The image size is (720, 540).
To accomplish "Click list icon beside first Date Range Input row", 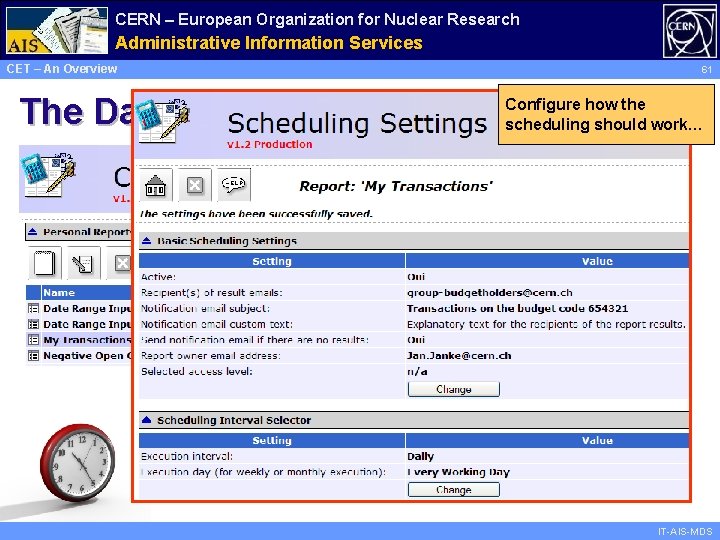I will (x=33, y=308).
